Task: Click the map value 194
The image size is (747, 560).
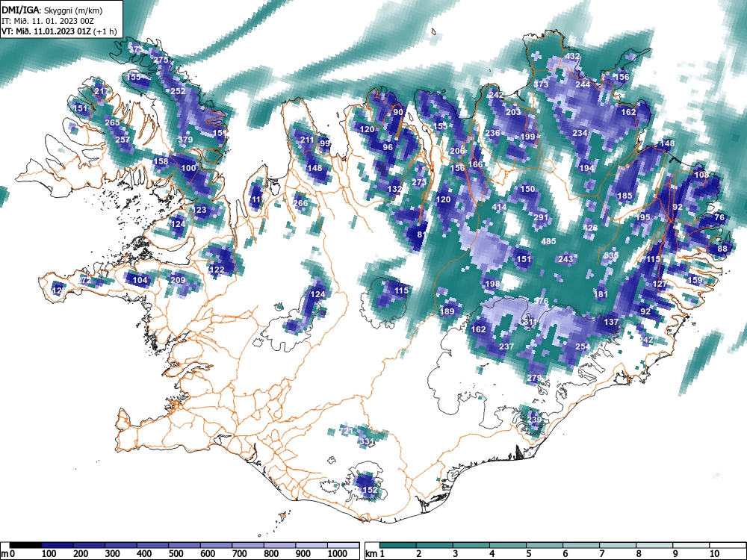Action: (586, 168)
